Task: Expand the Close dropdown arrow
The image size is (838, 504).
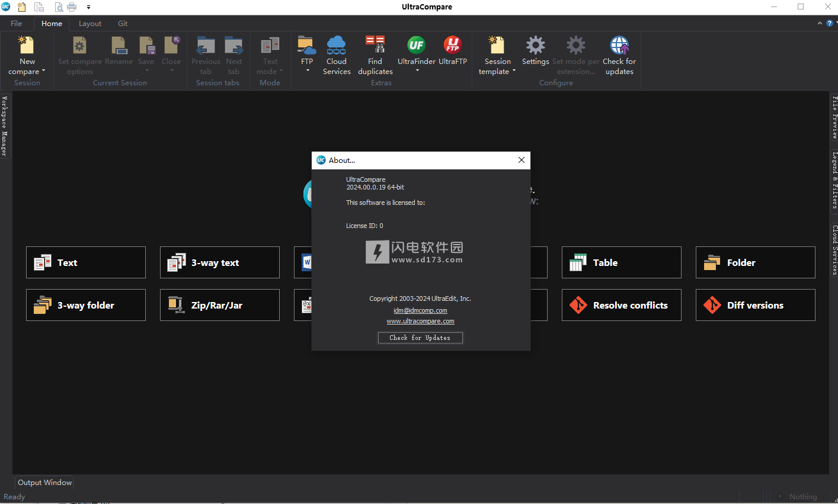Action: (171, 70)
